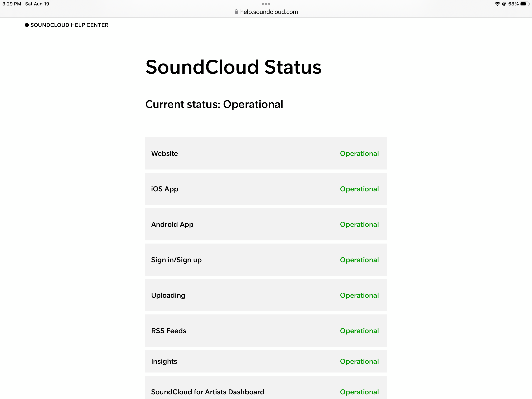Open browser menu via three-dot icon

click(x=266, y=4)
